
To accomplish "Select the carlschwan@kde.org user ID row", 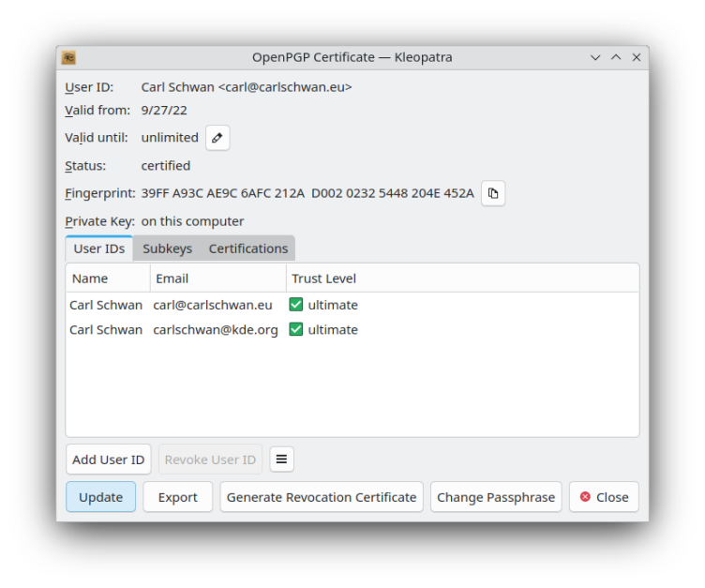I will (216, 330).
